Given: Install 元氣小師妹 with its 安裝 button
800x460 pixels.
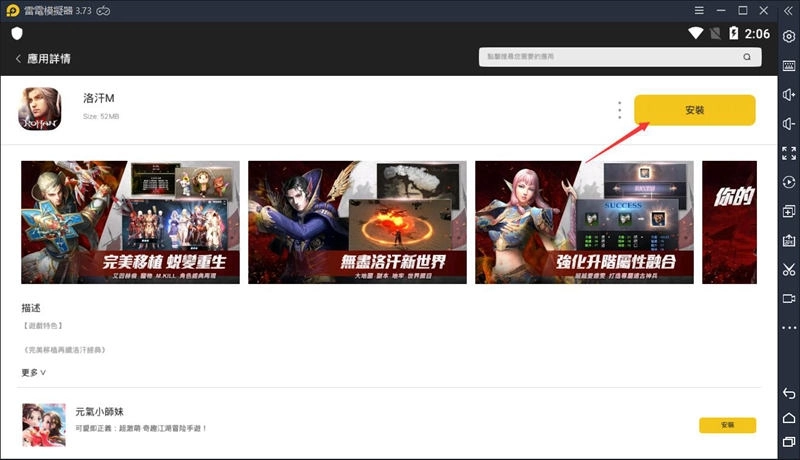Looking at the screenshot, I should (727, 425).
